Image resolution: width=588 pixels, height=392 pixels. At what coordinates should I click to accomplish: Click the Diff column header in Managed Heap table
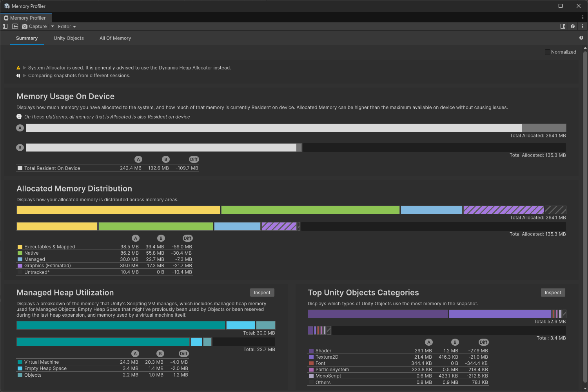183,354
